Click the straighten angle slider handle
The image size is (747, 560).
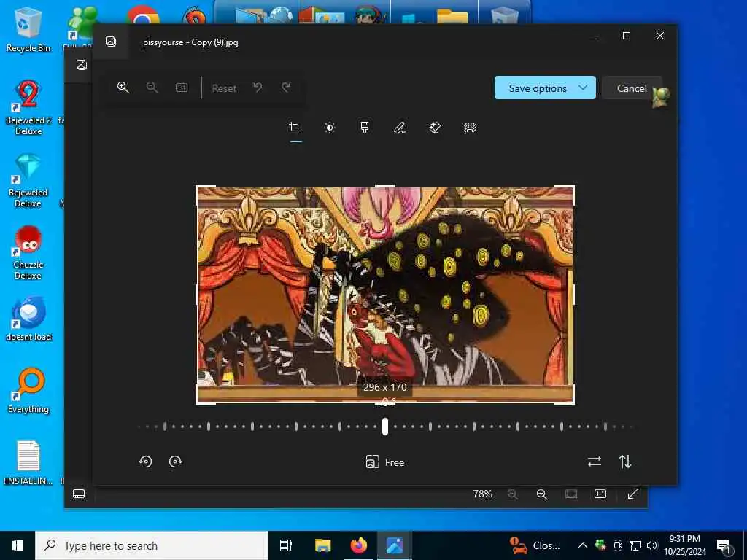(x=385, y=427)
